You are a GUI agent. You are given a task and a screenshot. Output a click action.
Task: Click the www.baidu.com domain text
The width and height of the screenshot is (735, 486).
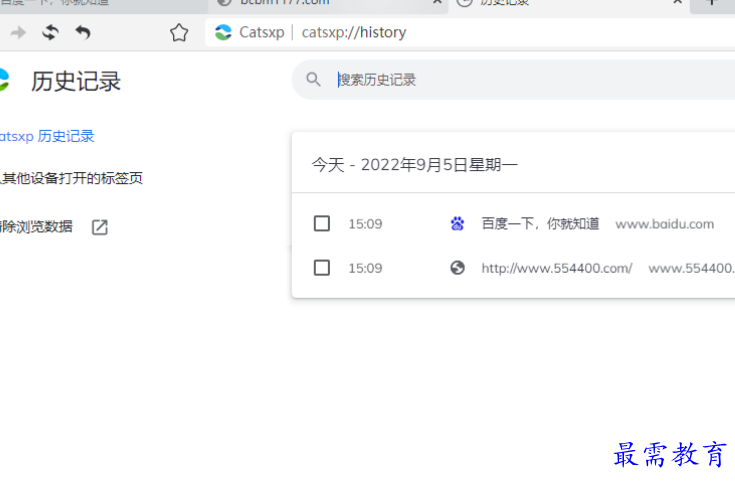[665, 224]
